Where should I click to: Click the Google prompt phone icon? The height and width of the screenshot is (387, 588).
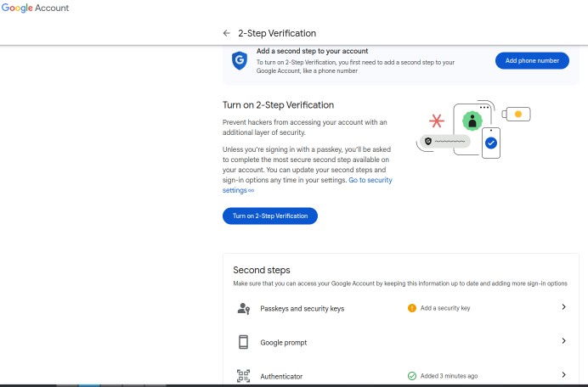pos(243,342)
